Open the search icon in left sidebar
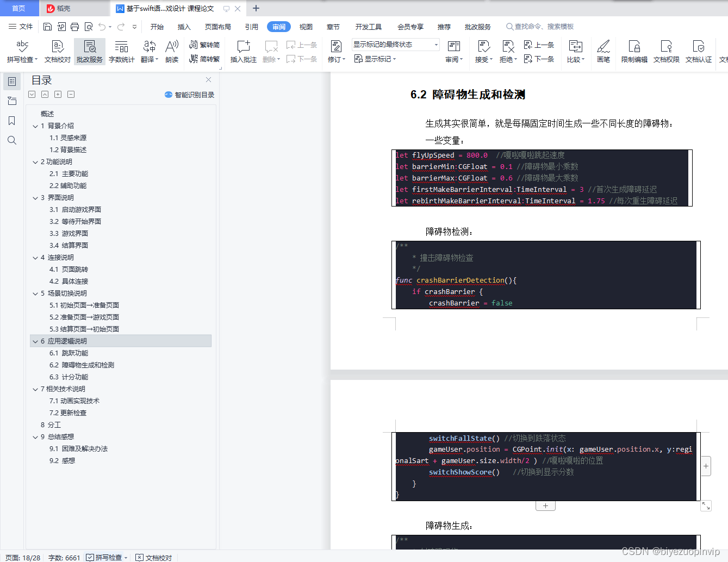728x562 pixels. coord(12,140)
